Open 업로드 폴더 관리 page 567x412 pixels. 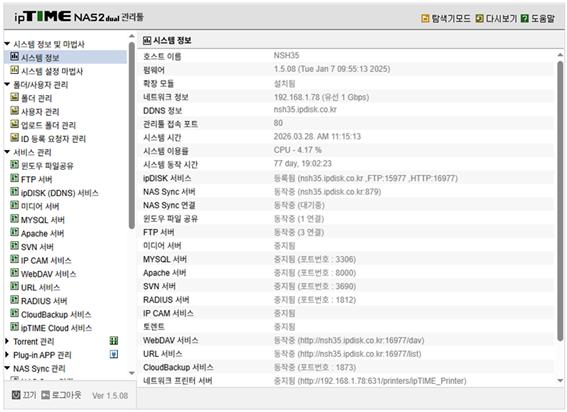point(48,125)
